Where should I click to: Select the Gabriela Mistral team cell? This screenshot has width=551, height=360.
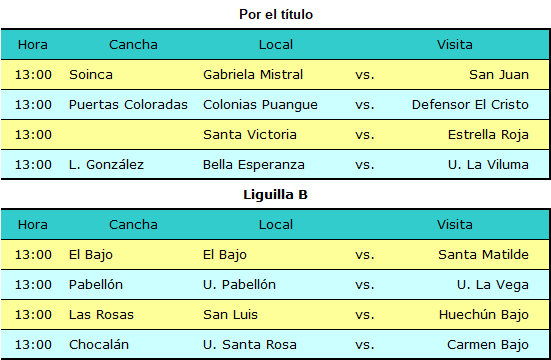tap(253, 75)
